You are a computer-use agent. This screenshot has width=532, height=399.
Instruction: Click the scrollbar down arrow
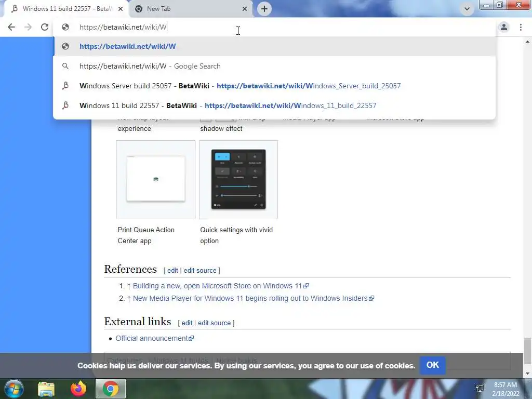(527, 374)
